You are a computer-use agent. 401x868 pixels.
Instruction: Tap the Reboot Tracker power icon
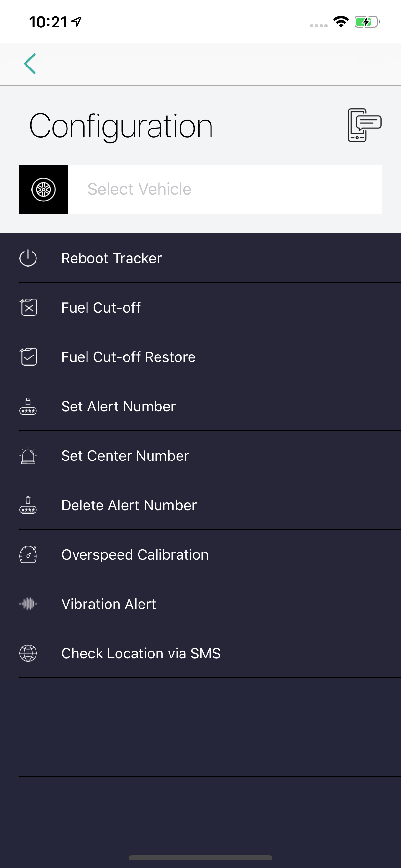(x=28, y=258)
